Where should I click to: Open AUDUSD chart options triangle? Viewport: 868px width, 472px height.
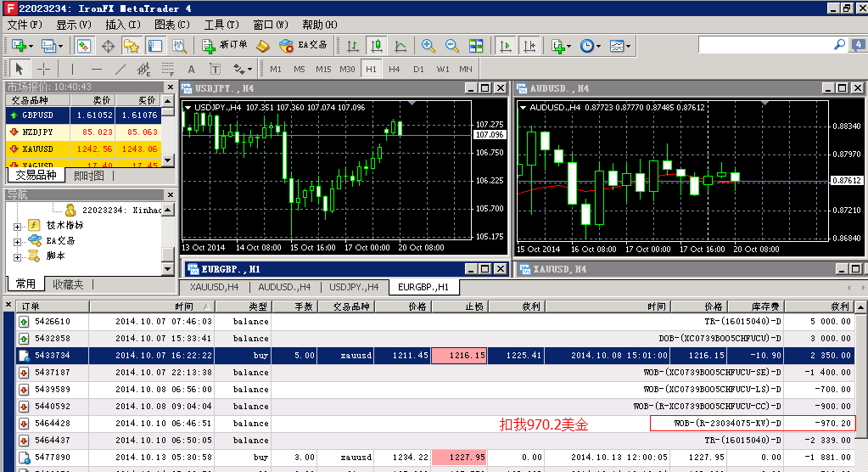pyautogui.click(x=524, y=108)
